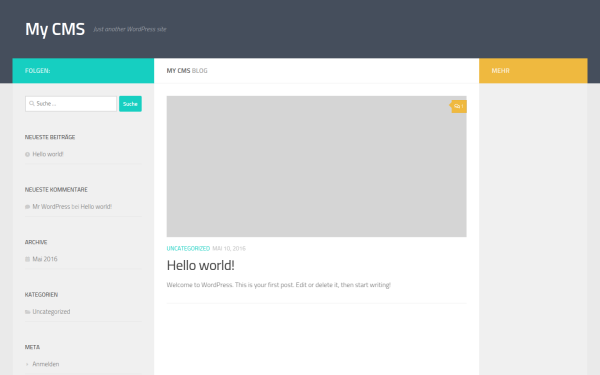Click the clock icon beside recent post
600x375 pixels.
(27, 155)
